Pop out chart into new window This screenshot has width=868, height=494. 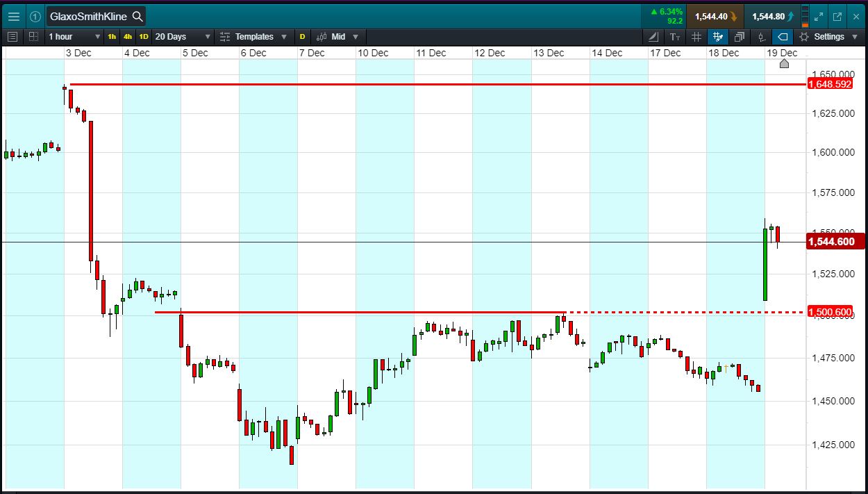pos(837,16)
